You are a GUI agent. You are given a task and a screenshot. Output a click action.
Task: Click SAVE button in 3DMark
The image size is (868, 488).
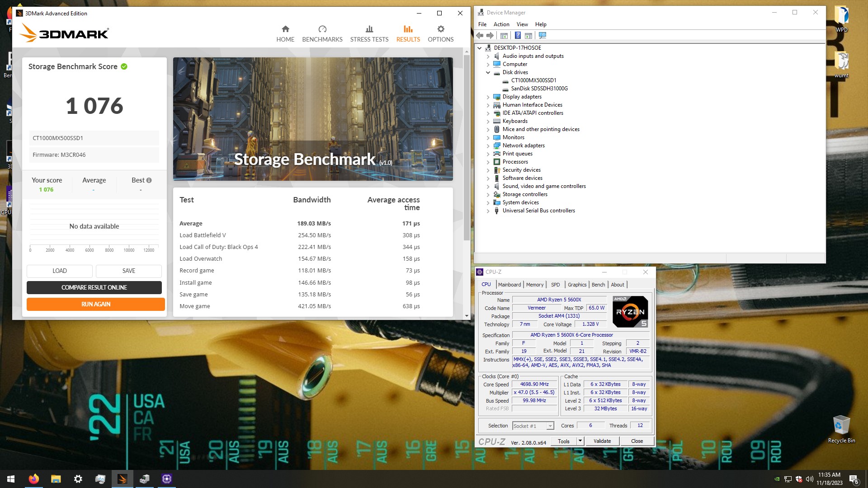pyautogui.click(x=129, y=271)
